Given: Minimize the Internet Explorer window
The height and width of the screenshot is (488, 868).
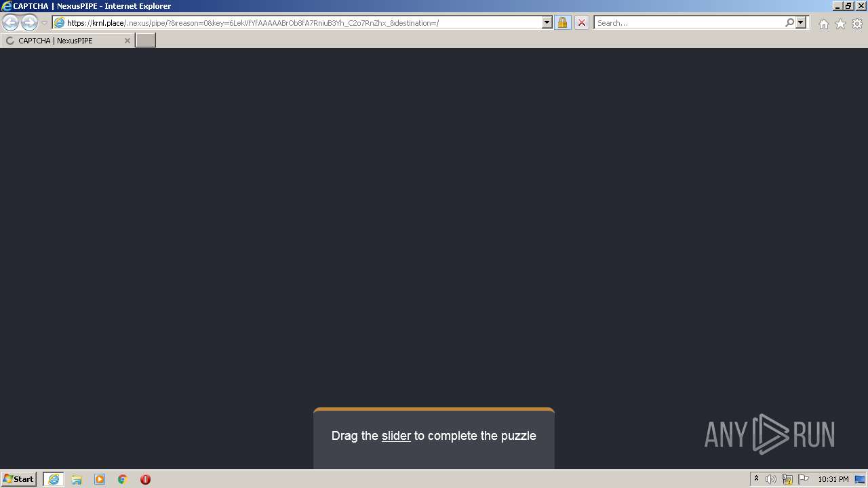Looking at the screenshot, I should pyautogui.click(x=838, y=6).
